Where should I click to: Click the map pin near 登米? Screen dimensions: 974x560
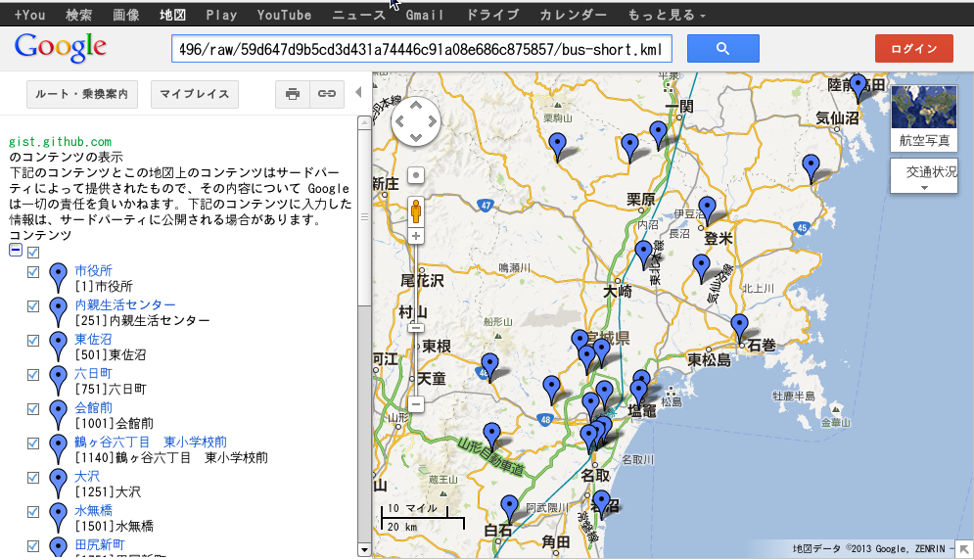707,211
